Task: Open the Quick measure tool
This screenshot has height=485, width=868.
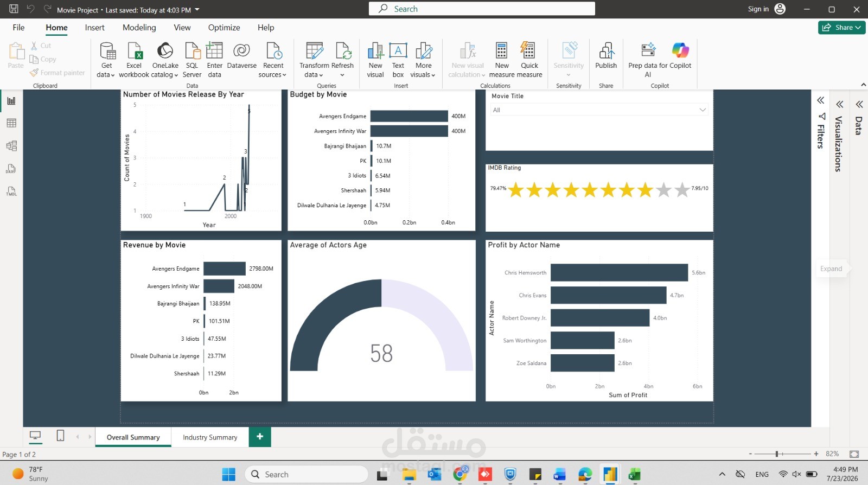Action: click(x=529, y=60)
